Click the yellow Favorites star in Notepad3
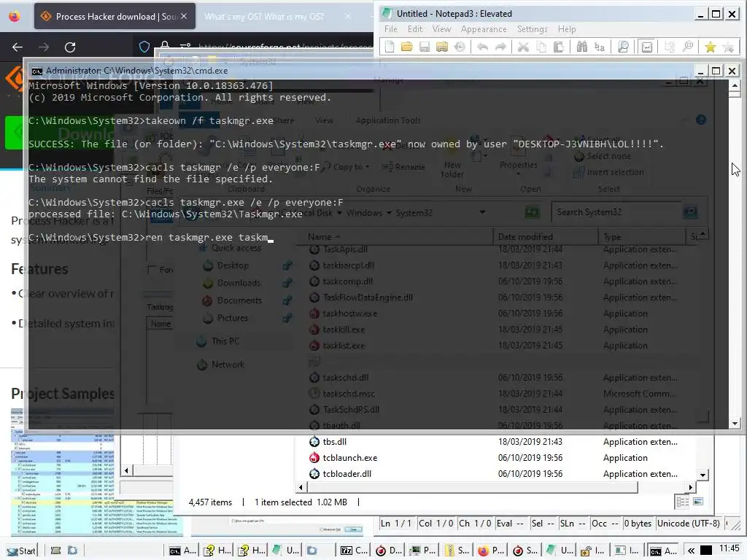Screen dimensions: 747x560 pyautogui.click(x=711, y=47)
